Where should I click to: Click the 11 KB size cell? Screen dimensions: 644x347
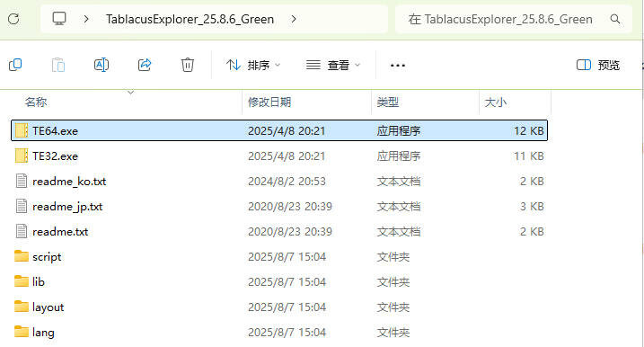click(529, 156)
